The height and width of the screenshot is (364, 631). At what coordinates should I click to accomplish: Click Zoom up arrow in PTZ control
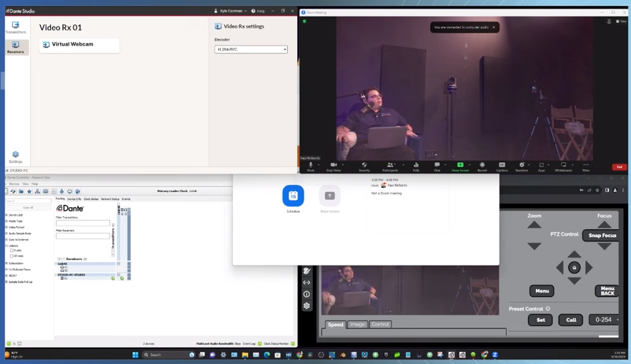click(x=534, y=225)
